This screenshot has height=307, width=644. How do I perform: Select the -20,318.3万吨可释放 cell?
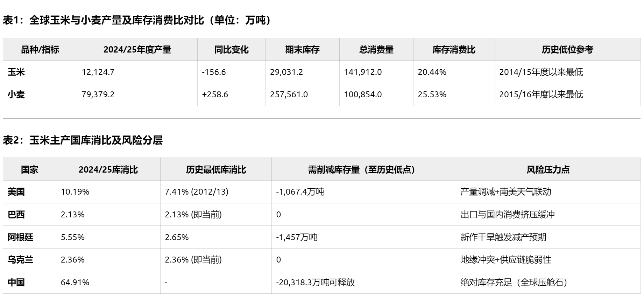point(315,282)
